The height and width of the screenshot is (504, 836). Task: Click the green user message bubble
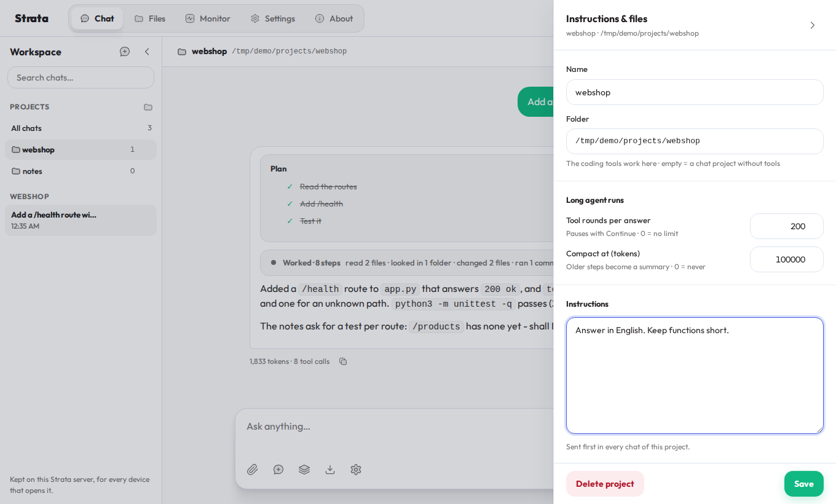pos(535,101)
